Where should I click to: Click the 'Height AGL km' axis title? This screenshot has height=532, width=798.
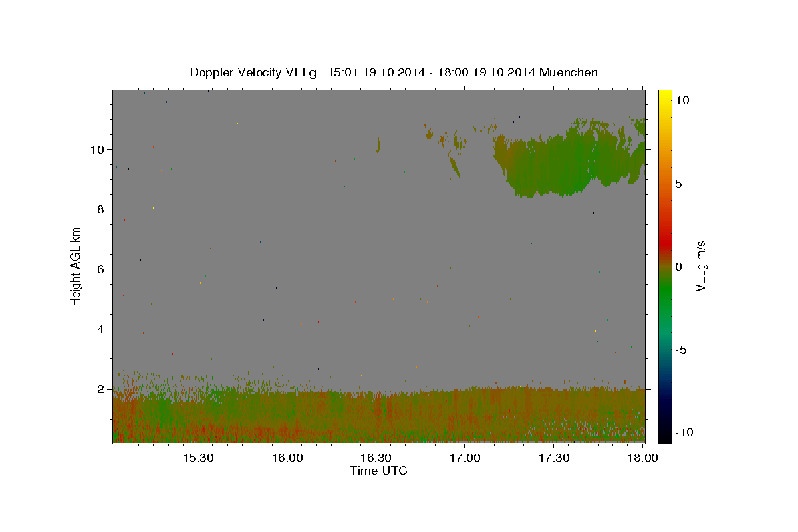[76, 266]
